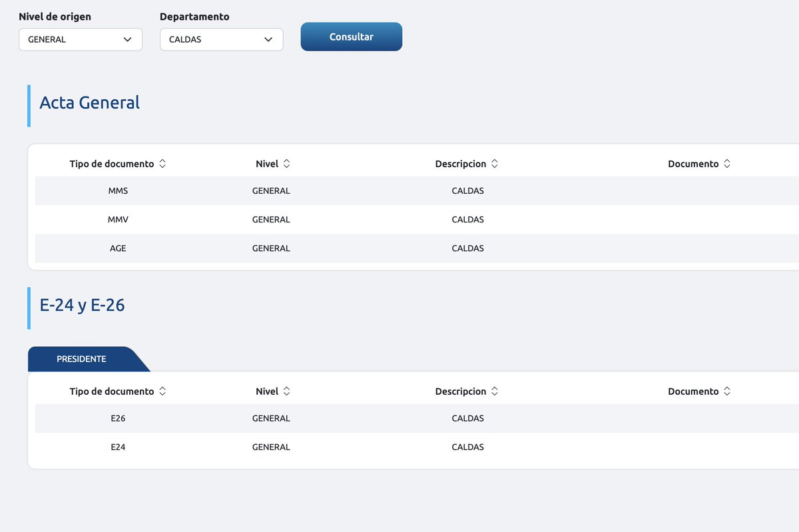
Task: Click the Acta General heading
Action: [90, 103]
